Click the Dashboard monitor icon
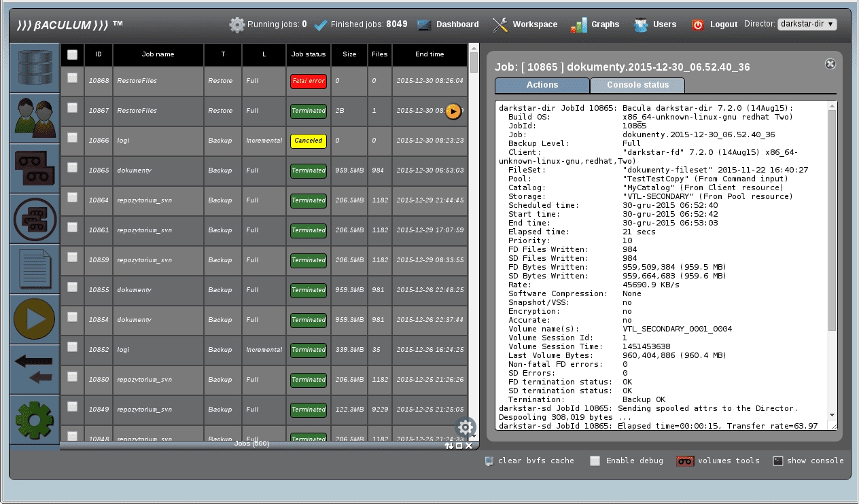 425,24
